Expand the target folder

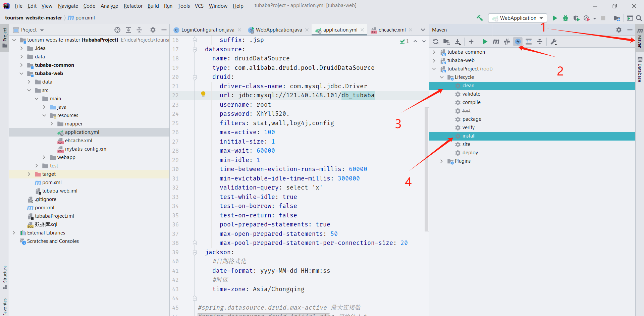click(x=29, y=174)
